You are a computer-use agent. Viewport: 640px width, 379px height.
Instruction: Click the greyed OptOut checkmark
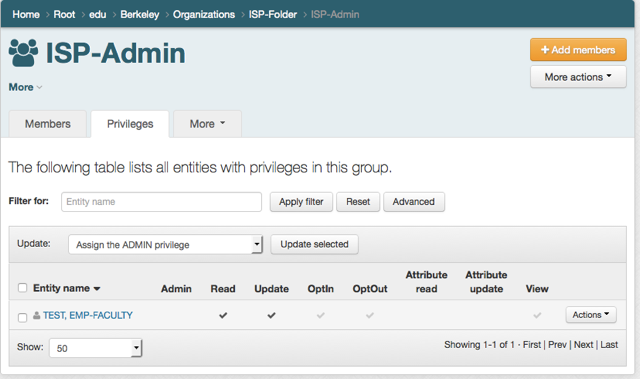(370, 315)
